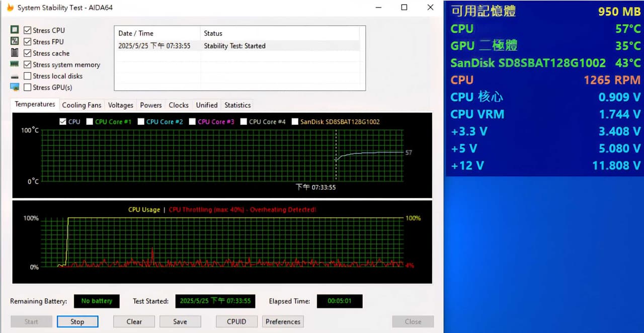
Task: Stop the stability test
Action: point(77,321)
